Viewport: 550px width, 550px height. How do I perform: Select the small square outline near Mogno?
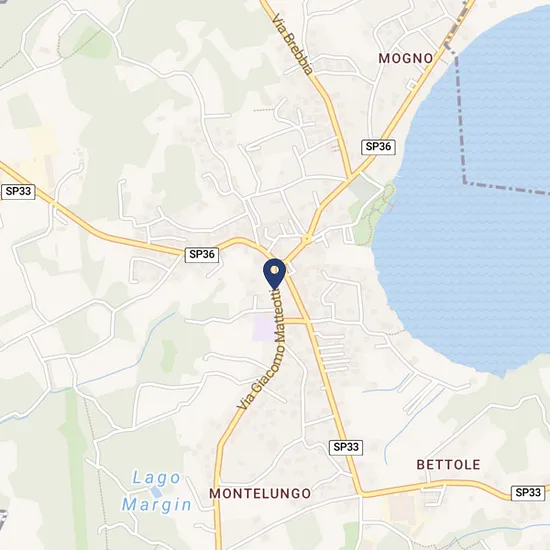(x=411, y=85)
